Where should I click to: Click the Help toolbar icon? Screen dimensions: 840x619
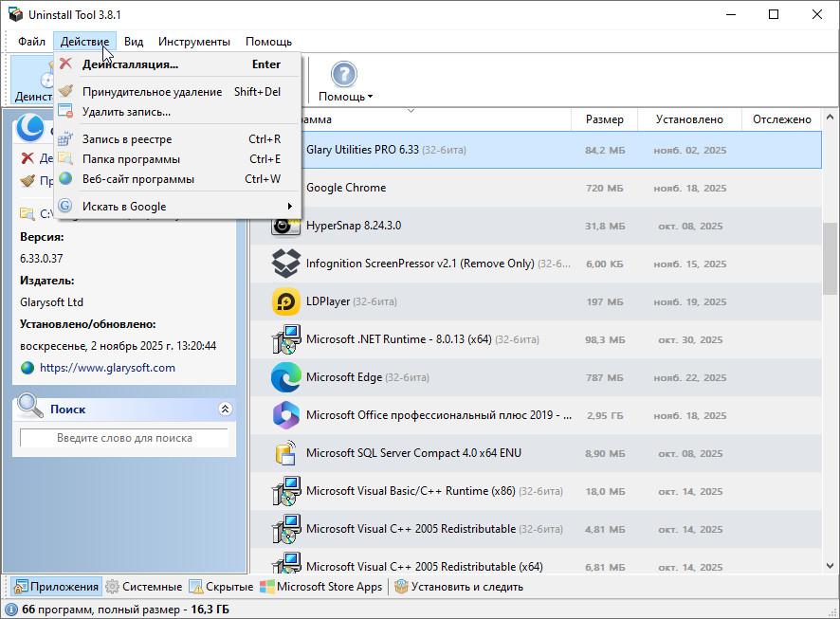(344, 75)
